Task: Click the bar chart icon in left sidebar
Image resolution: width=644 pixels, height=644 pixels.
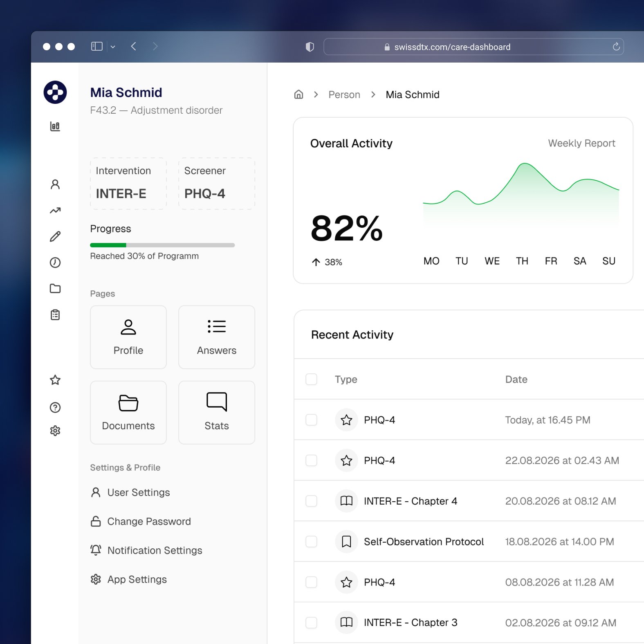Action: click(x=55, y=126)
